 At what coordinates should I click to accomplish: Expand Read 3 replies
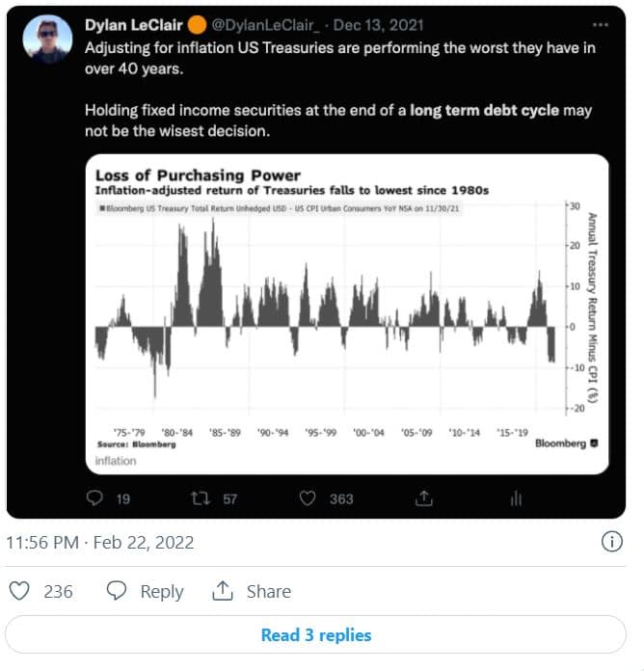point(315,635)
